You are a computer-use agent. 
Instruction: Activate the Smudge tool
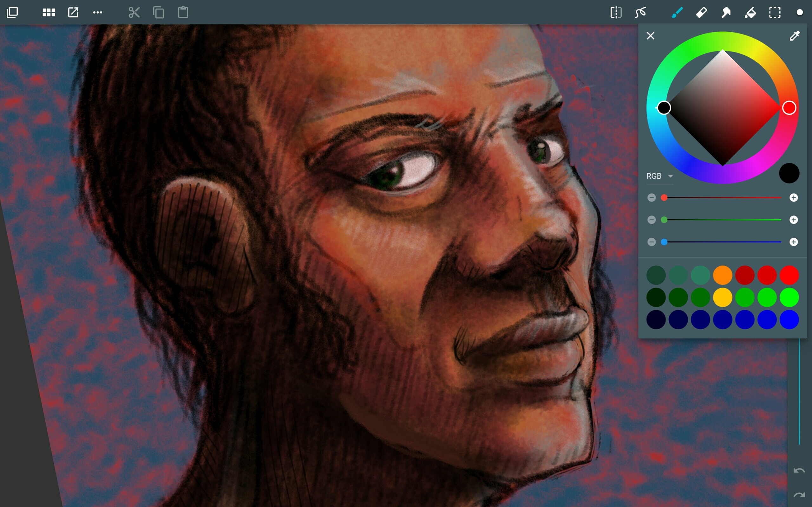[726, 12]
